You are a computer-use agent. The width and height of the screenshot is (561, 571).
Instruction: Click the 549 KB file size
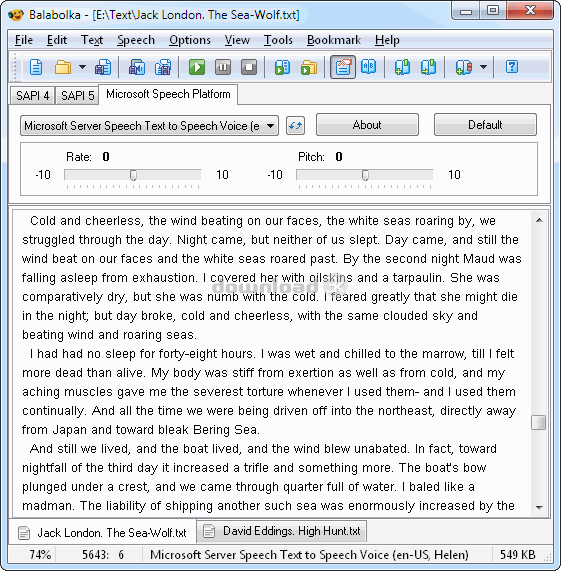coord(517,555)
